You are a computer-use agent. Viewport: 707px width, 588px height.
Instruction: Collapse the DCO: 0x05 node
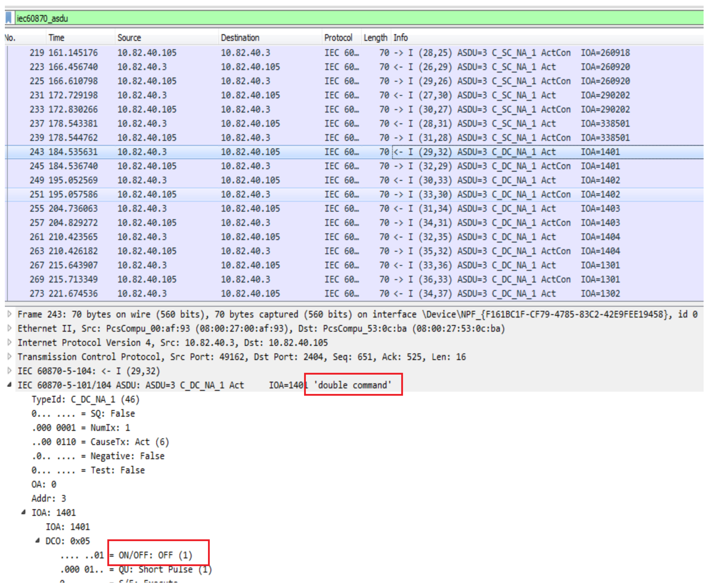(37, 540)
